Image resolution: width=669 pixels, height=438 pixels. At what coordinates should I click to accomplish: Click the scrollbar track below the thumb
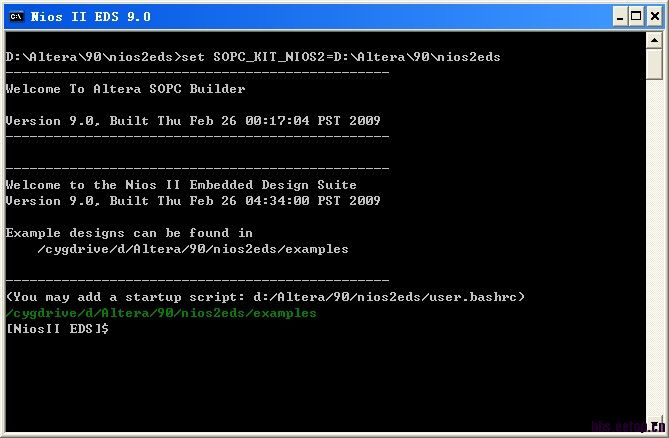pyautogui.click(x=654, y=250)
